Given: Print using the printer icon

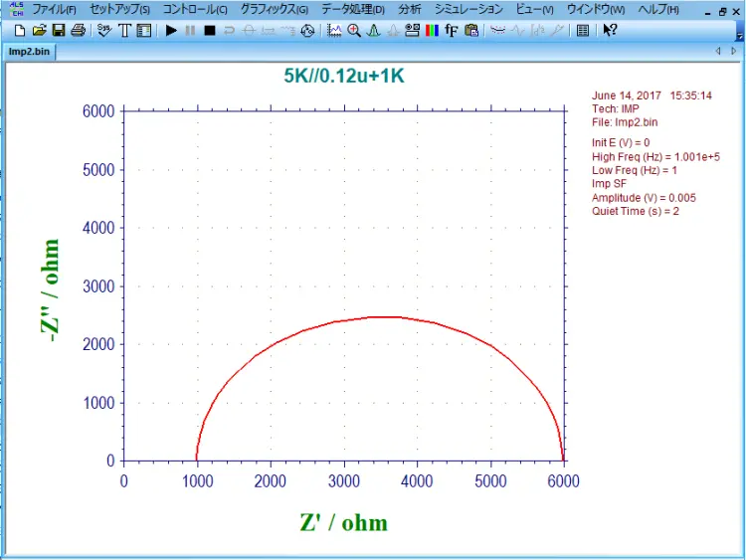Looking at the screenshot, I should [x=78, y=31].
